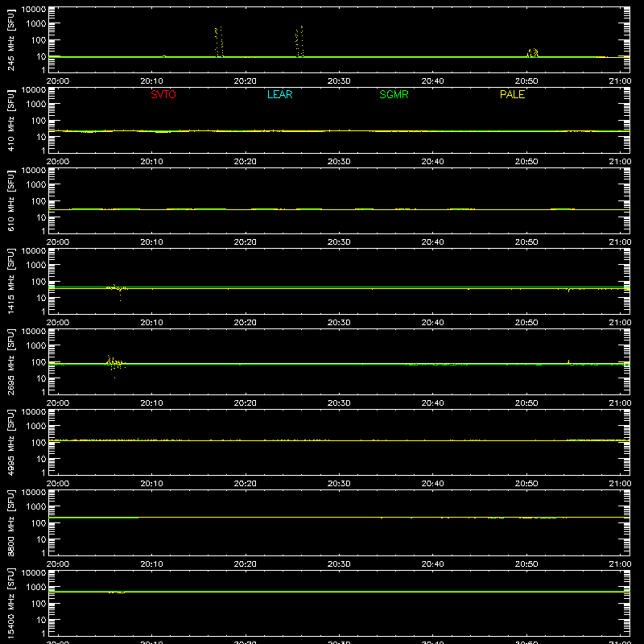Click the red SVTO station label
This screenshot has width=644, height=644.
(x=163, y=94)
